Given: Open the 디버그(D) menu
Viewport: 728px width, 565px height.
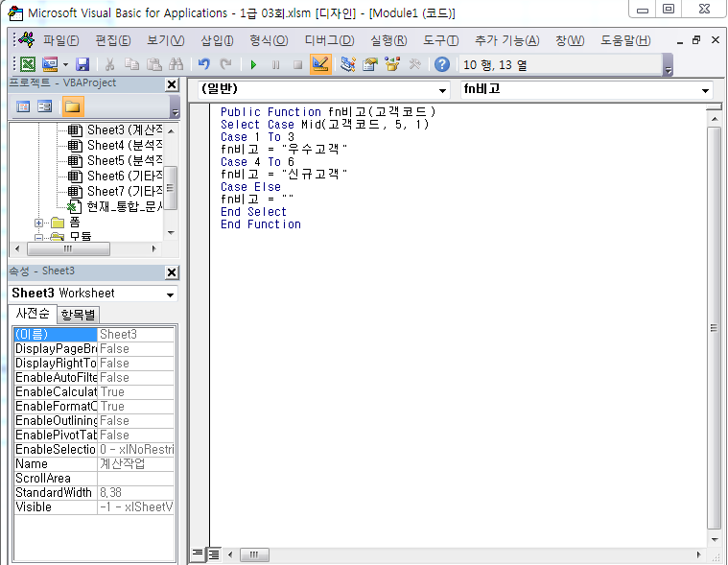Looking at the screenshot, I should point(328,40).
